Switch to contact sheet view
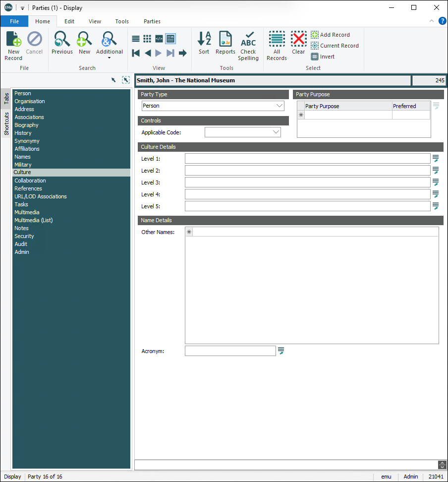448x482 pixels. coord(147,39)
